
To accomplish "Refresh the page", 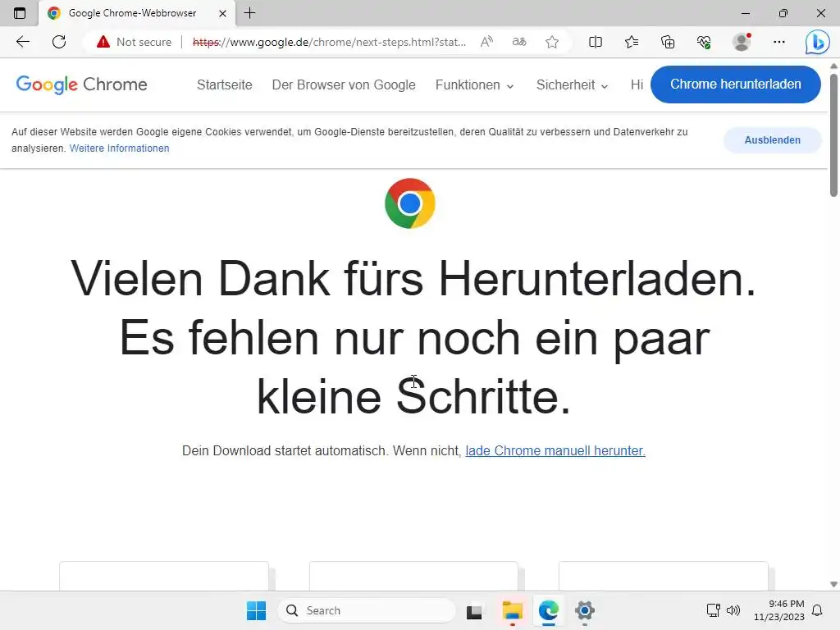I will pyautogui.click(x=59, y=42).
